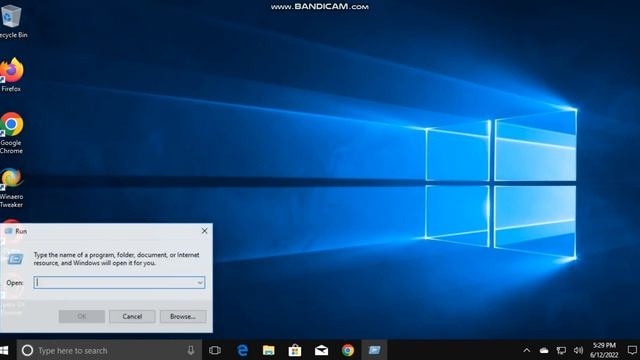Click Cancel in the Run dialog
This screenshot has width=640, height=360.
tap(132, 316)
